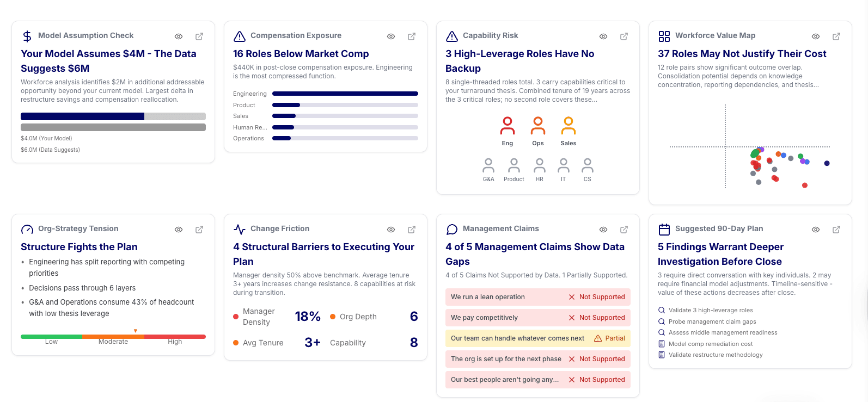Click the 'We pay competitively' claim row

tap(537, 317)
